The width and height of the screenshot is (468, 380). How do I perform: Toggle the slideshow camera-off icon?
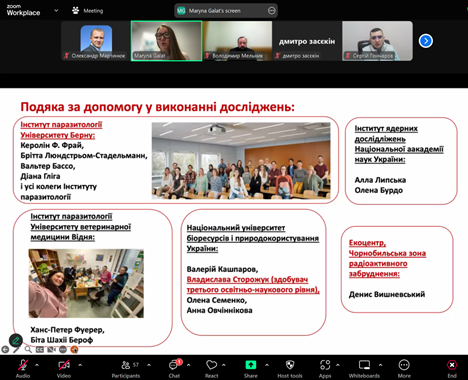coord(51,350)
